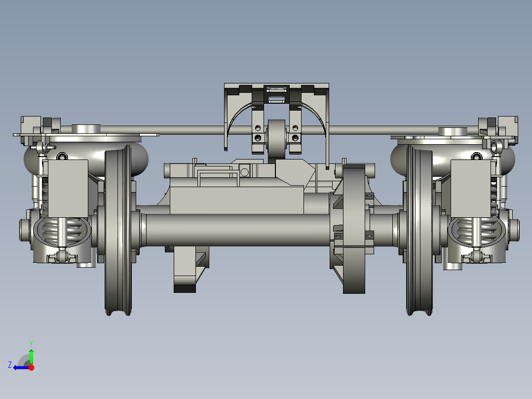
Task: Select the central axle shaft between wheels
Action: pos(237,229)
